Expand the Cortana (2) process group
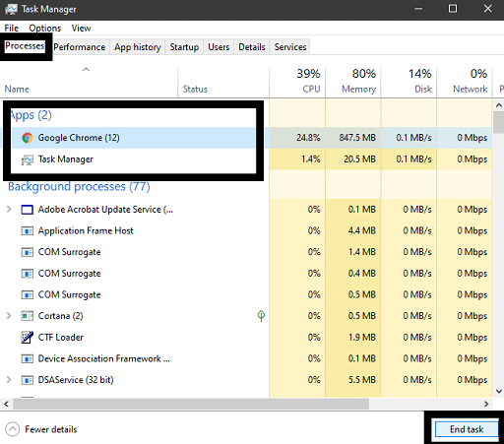This screenshot has height=444, width=504. pos(9,316)
